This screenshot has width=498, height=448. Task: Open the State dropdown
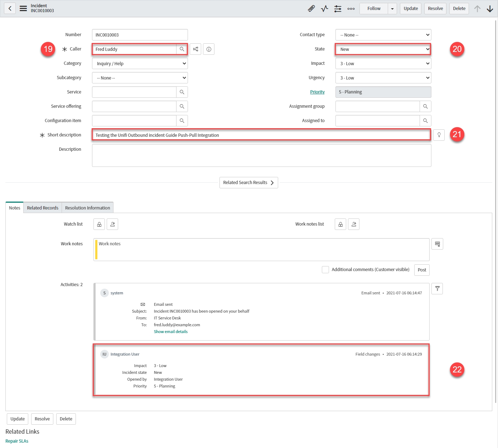tap(383, 49)
